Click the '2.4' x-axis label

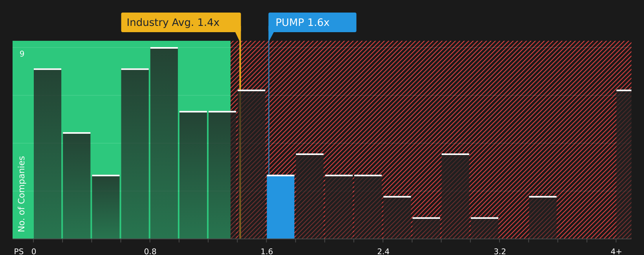coord(383,251)
